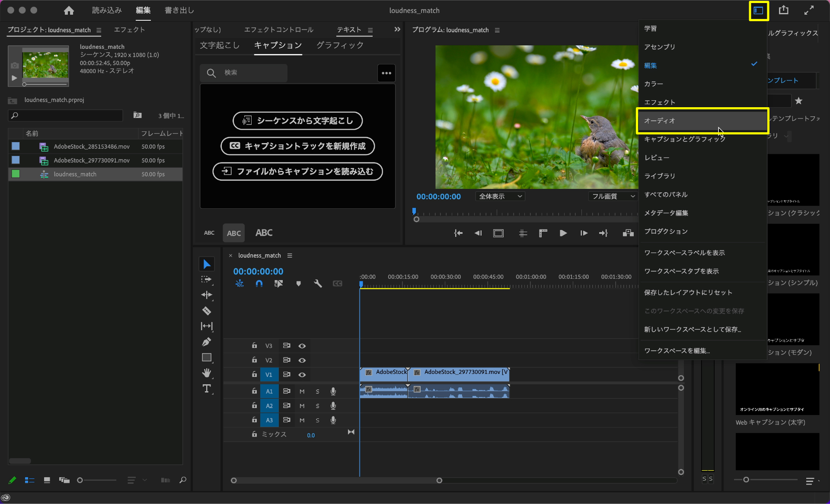The image size is (830, 504).
Task: Open the フル画質 playback resolution dropdown
Action: 613,196
